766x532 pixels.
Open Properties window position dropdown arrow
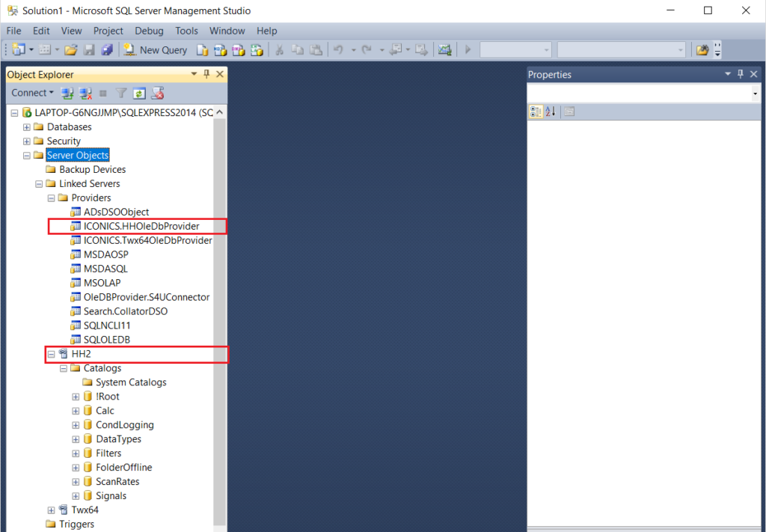(x=728, y=74)
